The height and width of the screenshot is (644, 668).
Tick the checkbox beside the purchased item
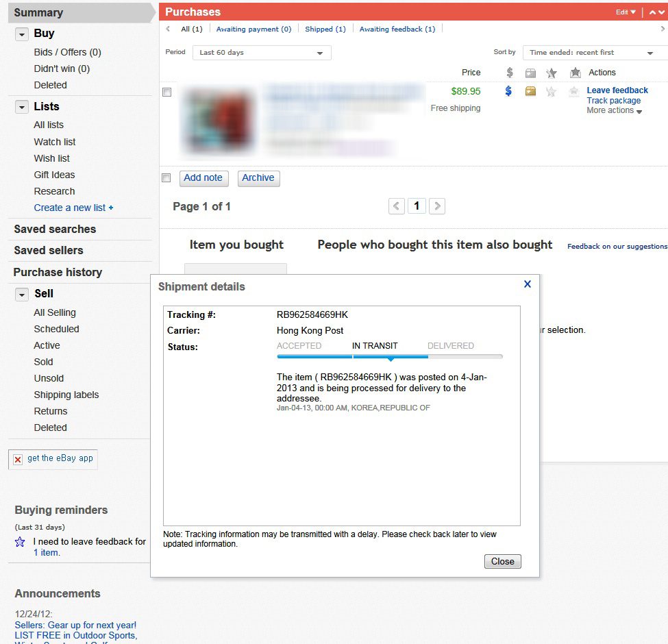(167, 92)
